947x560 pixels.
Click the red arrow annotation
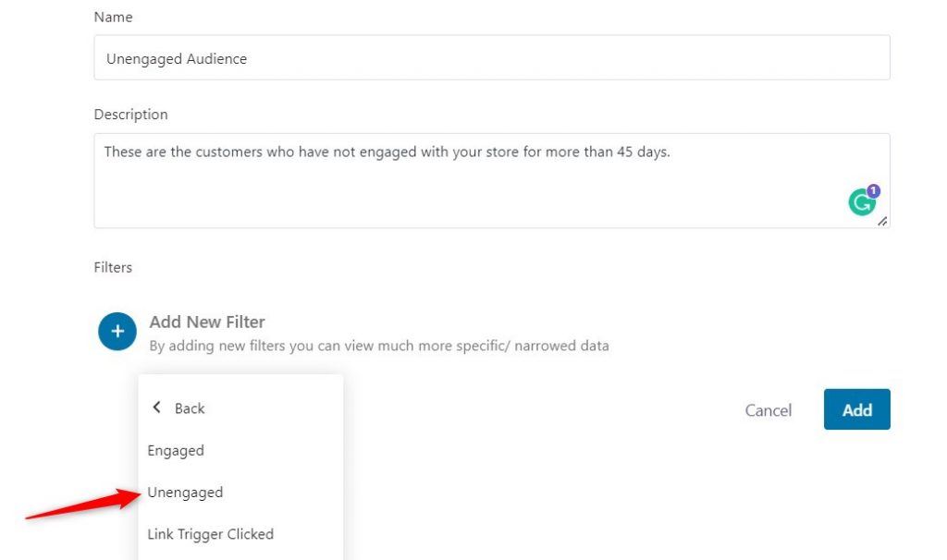coord(82,503)
